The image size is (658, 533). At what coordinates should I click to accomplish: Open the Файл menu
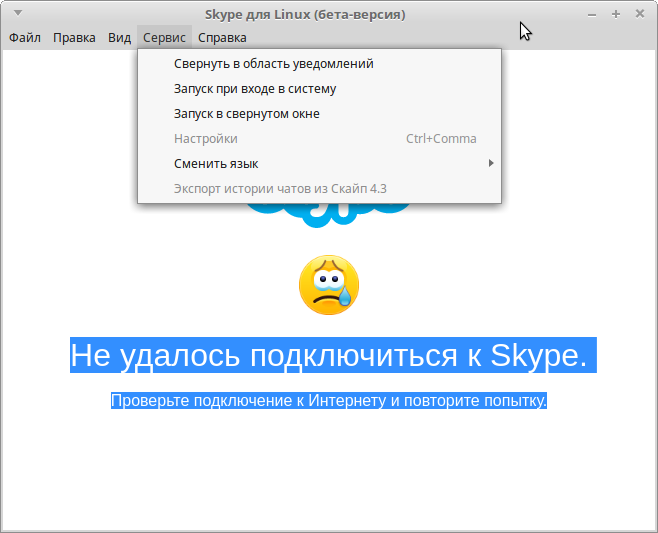click(25, 37)
